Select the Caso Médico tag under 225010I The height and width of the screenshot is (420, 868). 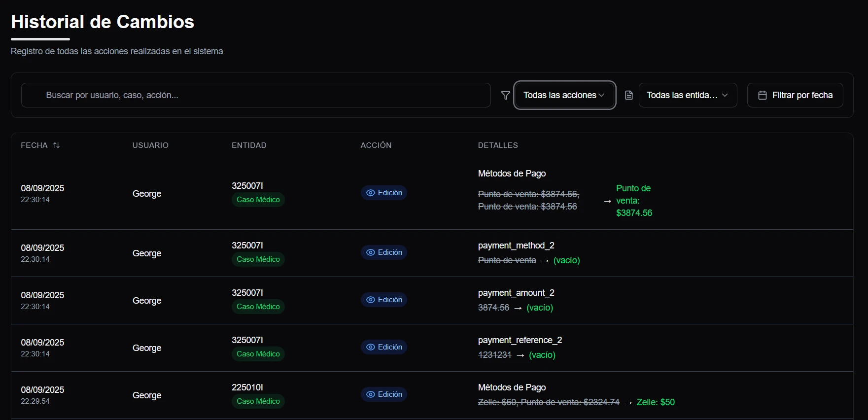[258, 401]
